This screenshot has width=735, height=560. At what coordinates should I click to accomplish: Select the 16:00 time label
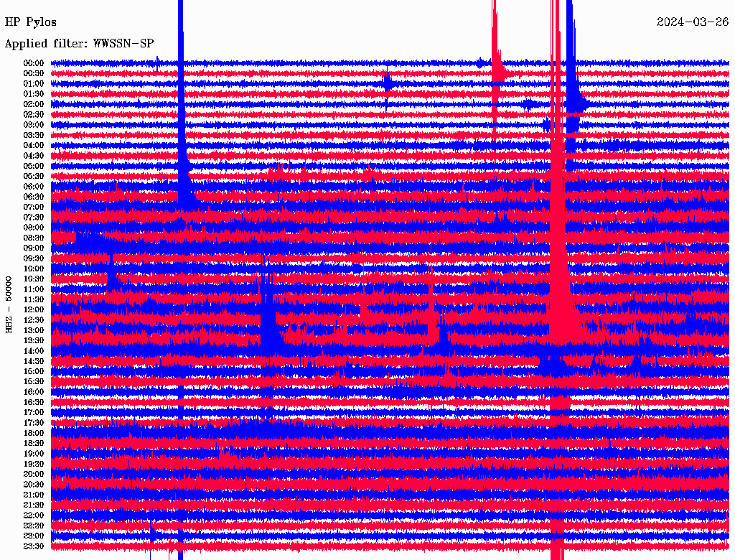coord(33,391)
